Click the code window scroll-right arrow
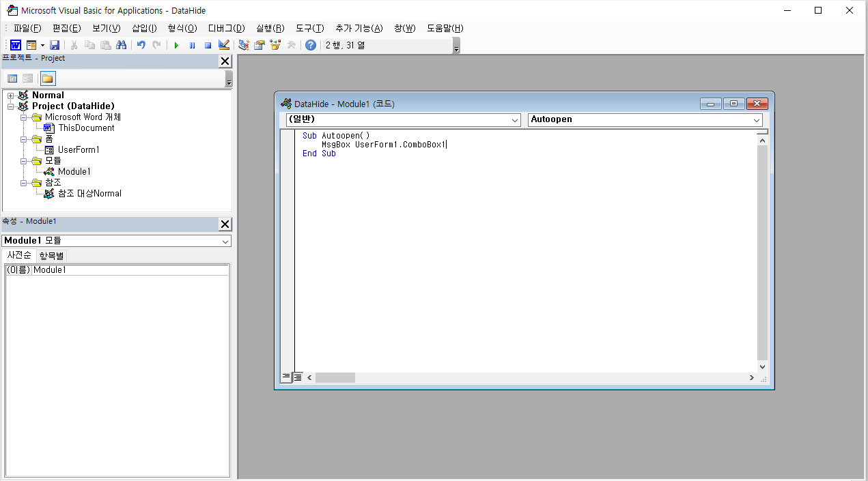The height and width of the screenshot is (481, 868). (752, 377)
